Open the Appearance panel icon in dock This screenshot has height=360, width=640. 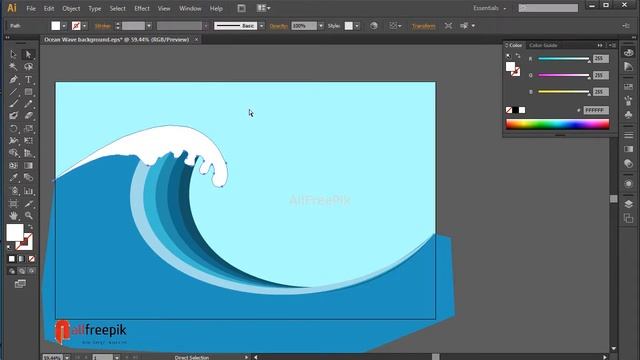tap(629, 184)
